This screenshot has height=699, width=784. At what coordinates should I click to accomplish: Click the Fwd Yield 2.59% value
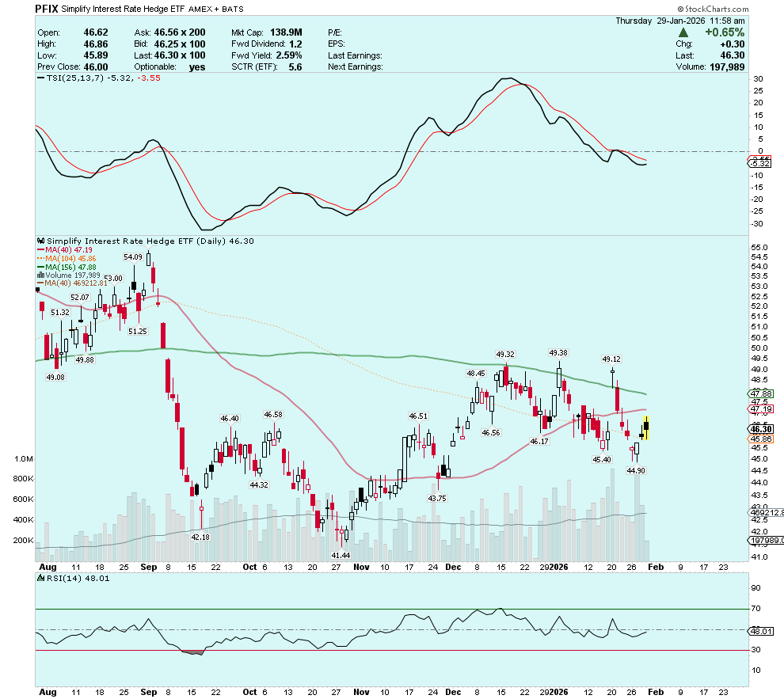click(289, 55)
